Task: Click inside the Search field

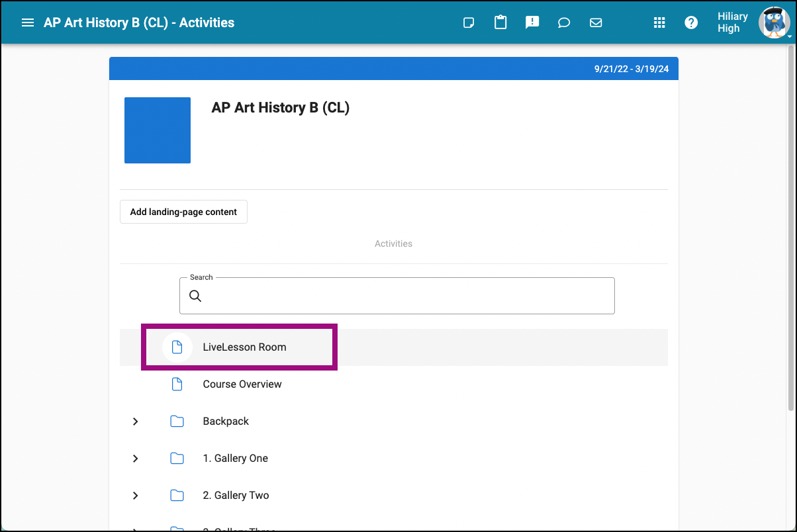Action: coord(397,296)
